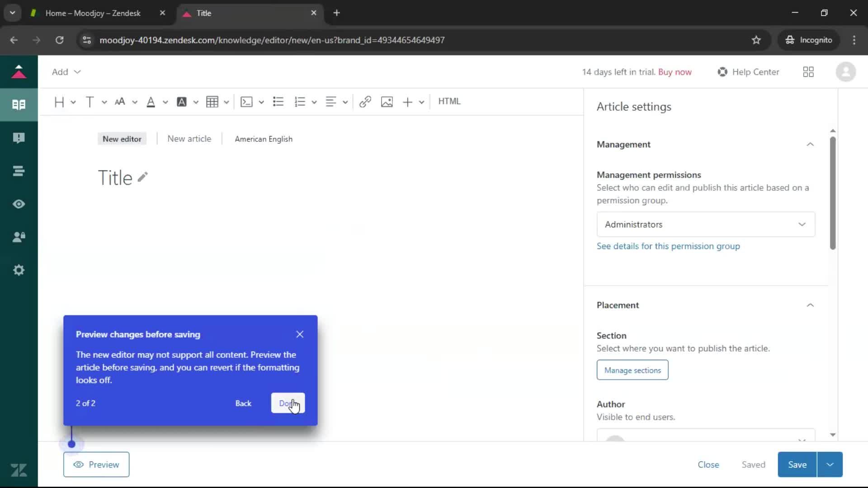The width and height of the screenshot is (868, 488).
Task: Insert a link using chain icon
Action: (365, 102)
